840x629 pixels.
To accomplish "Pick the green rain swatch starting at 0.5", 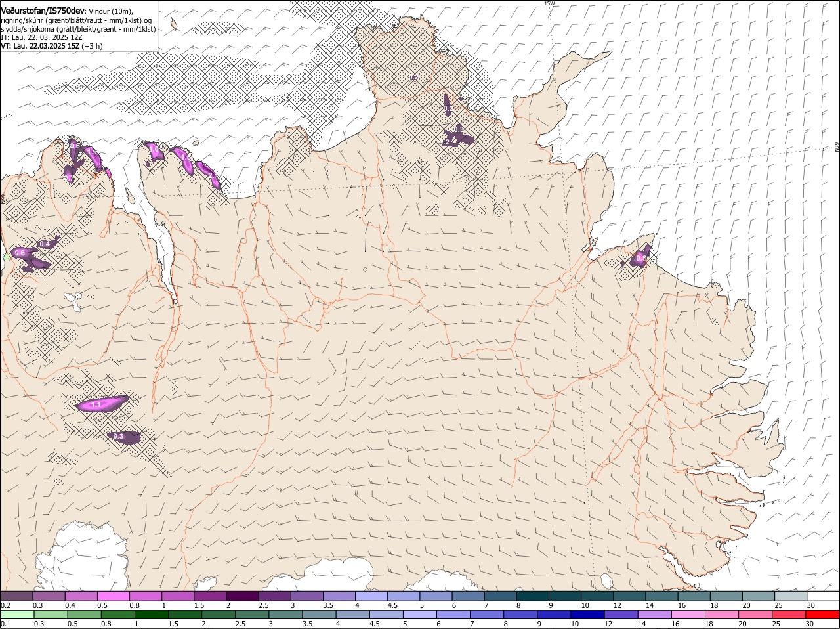I will point(84,615).
